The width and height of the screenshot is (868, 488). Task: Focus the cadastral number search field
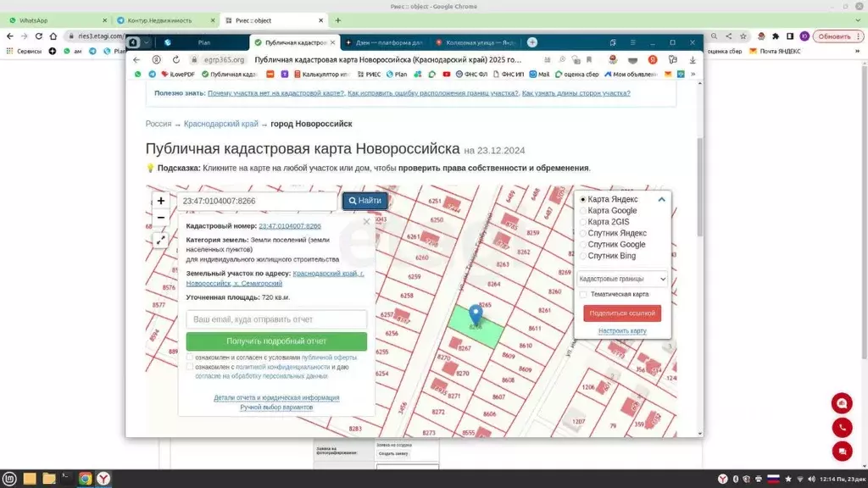click(x=257, y=201)
